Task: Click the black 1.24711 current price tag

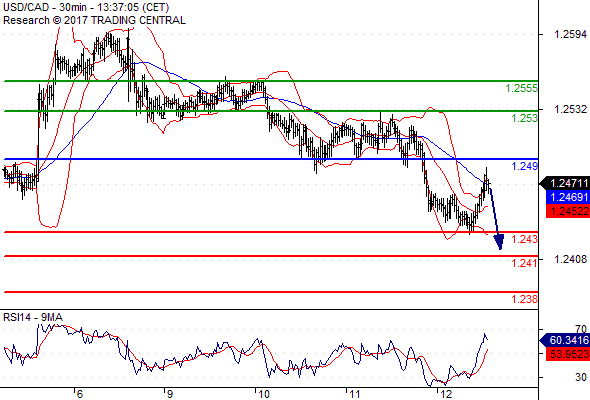Action: point(565,183)
